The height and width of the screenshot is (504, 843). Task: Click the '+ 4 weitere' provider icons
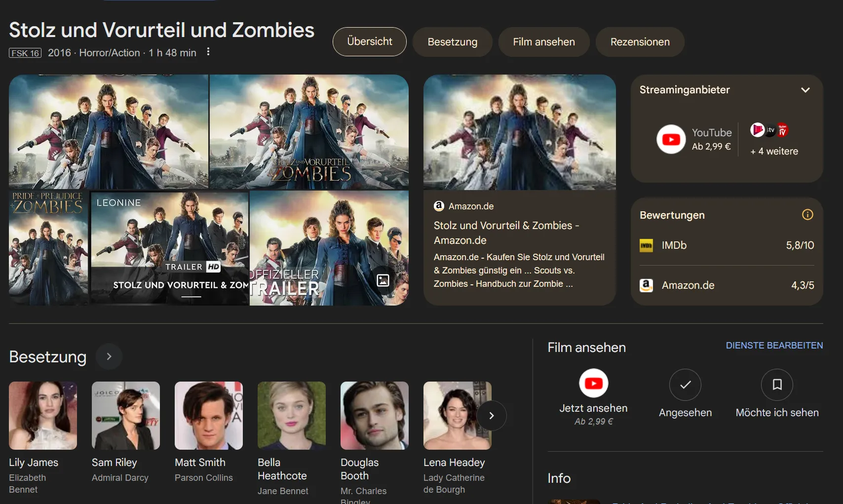pyautogui.click(x=769, y=130)
